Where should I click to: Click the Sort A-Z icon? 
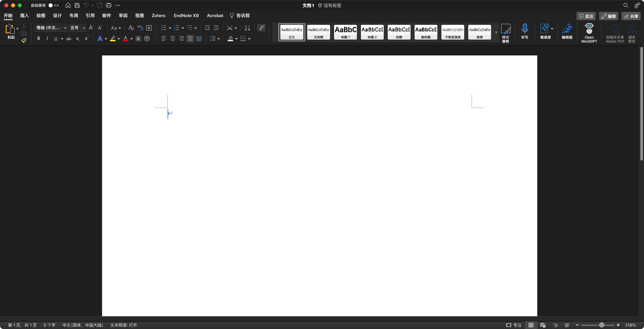point(248,28)
